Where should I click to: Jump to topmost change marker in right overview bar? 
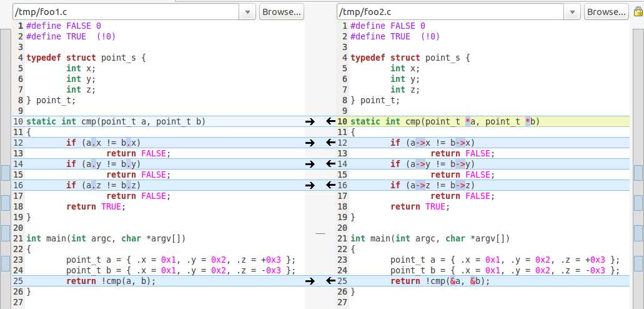638,173
